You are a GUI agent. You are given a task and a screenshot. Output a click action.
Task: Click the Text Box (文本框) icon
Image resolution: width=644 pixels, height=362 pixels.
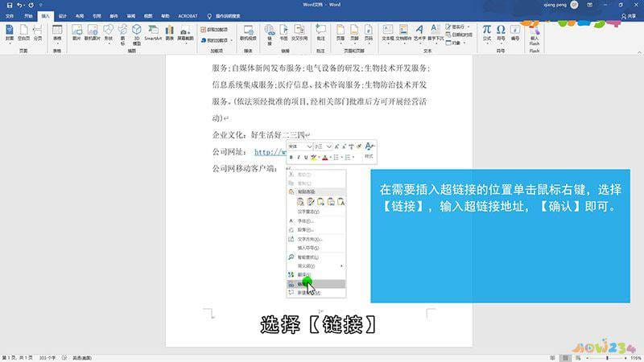(x=388, y=33)
